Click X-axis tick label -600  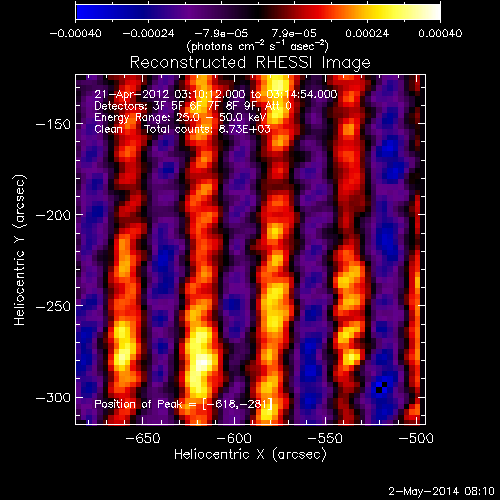(x=234, y=438)
